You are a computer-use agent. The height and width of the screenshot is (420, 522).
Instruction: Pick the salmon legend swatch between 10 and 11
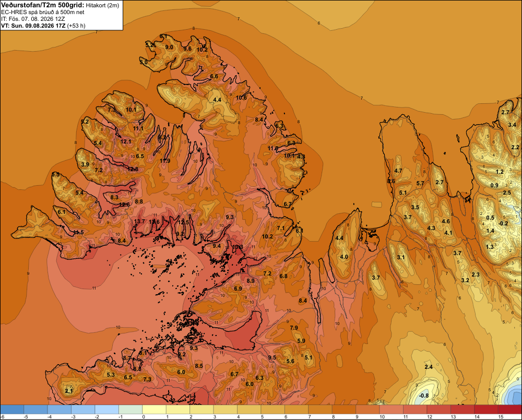coord(391,410)
